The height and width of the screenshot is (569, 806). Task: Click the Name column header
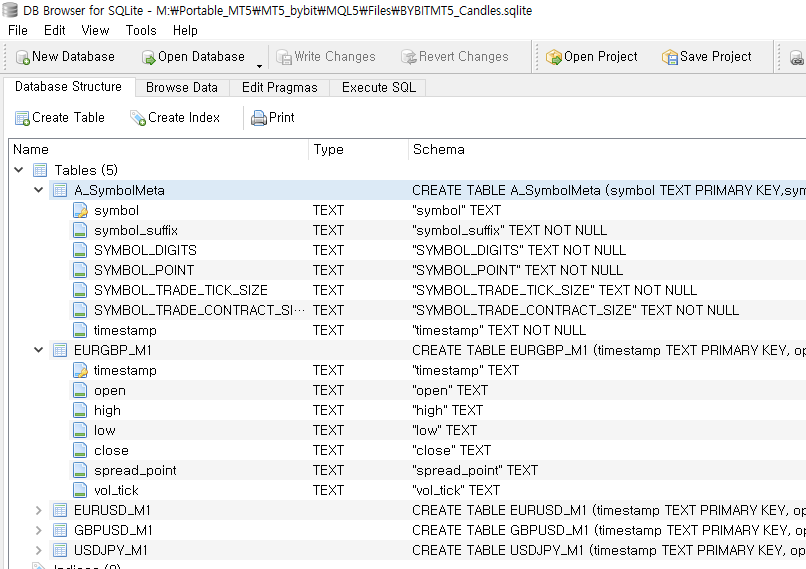(x=158, y=150)
